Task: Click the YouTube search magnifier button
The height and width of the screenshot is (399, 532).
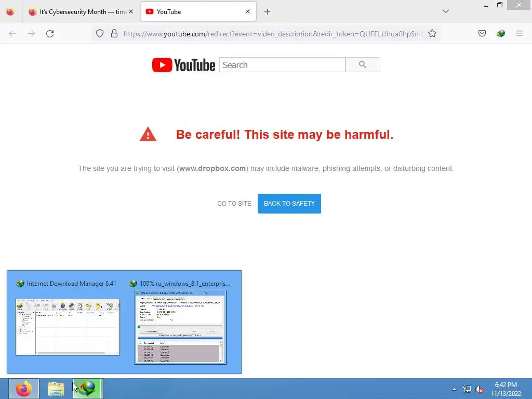Action: (363, 65)
